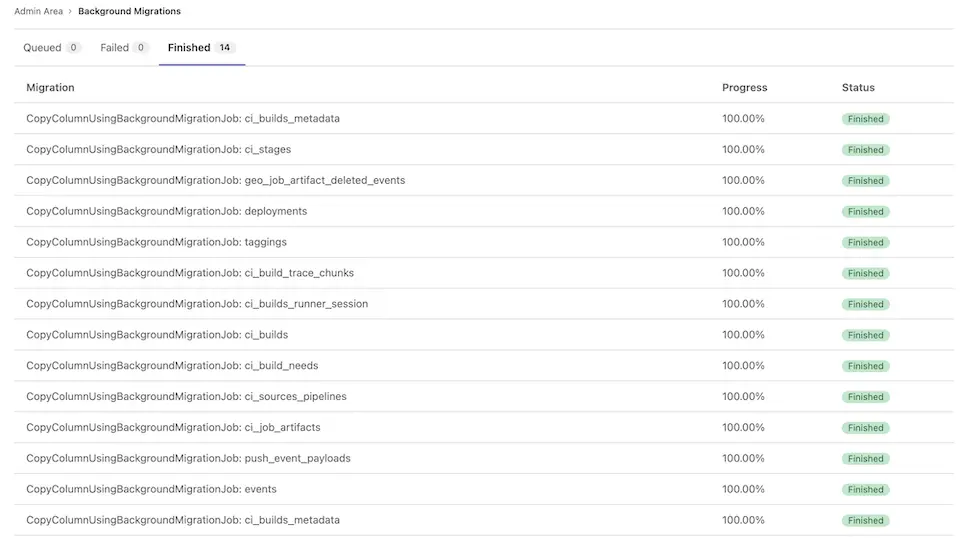The width and height of the screenshot is (960, 547).
Task: Click the Background Migrations breadcrumb
Action: tap(129, 11)
